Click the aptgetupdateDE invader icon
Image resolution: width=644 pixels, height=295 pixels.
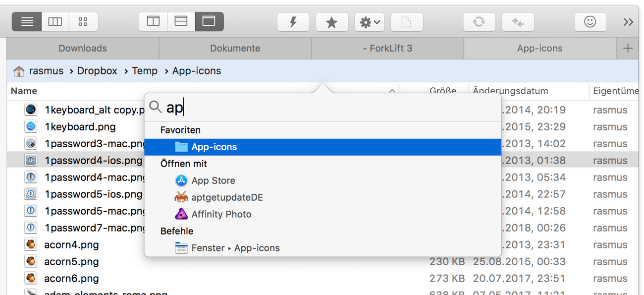(181, 197)
